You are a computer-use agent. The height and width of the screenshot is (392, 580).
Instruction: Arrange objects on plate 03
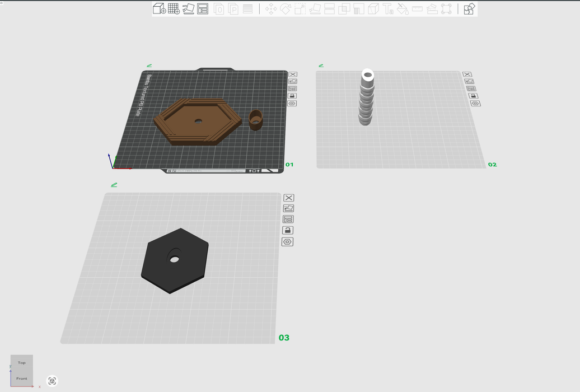coord(288,219)
